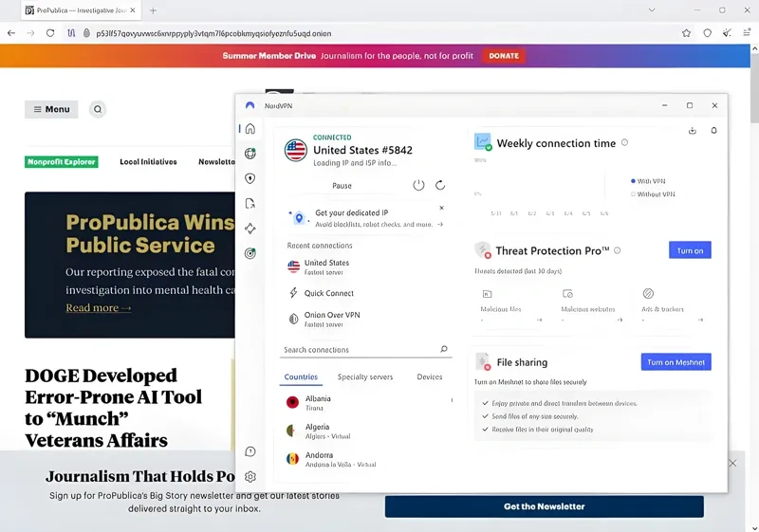Close the ProPublica browser tab

pyautogui.click(x=133, y=10)
